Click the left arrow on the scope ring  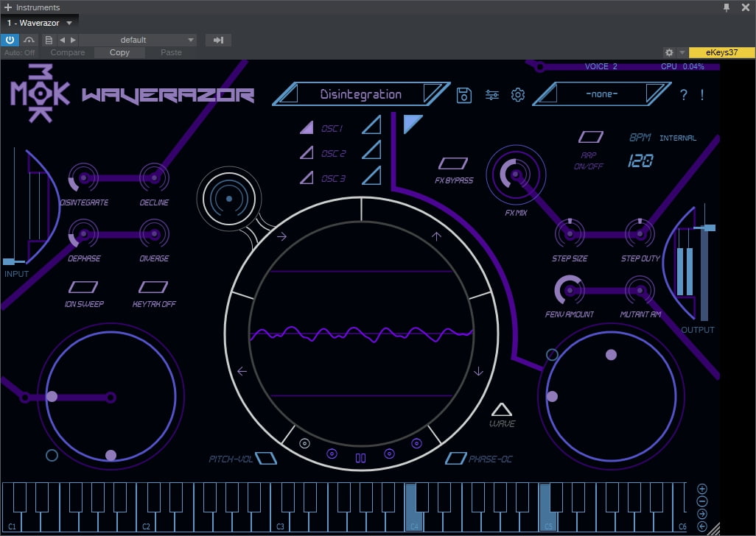tap(242, 371)
